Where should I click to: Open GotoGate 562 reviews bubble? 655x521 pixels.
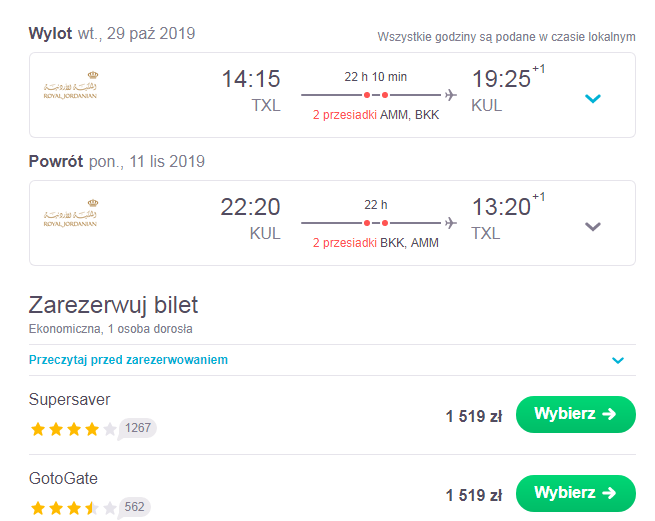(135, 508)
